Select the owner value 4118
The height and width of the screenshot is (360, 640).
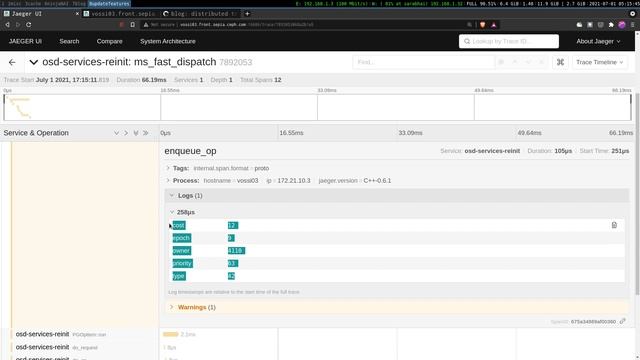tap(236, 251)
